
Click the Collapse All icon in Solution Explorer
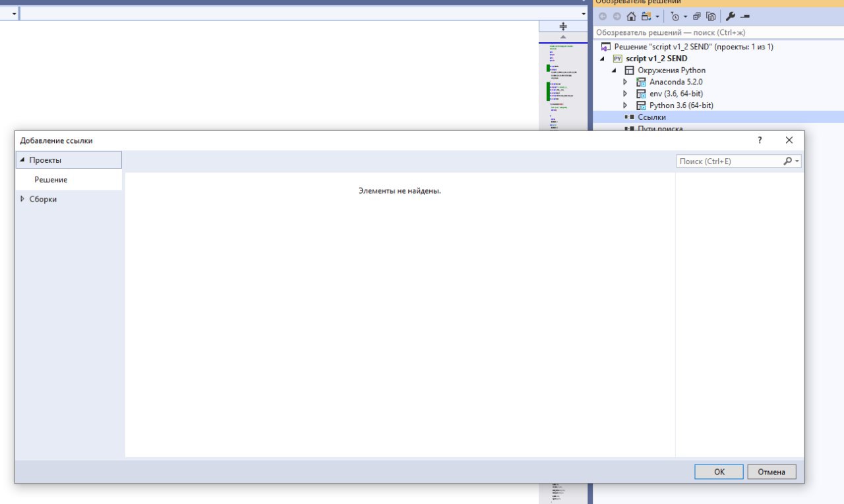[697, 16]
